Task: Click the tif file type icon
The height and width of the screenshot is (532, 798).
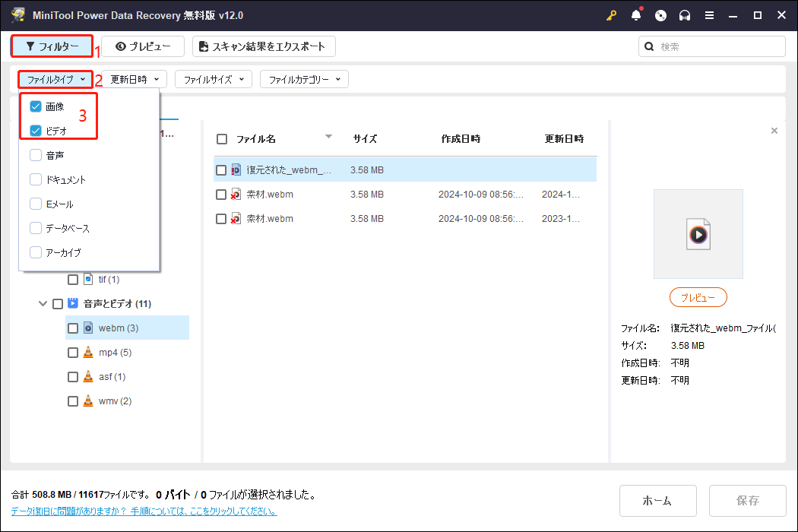Action: [x=88, y=279]
